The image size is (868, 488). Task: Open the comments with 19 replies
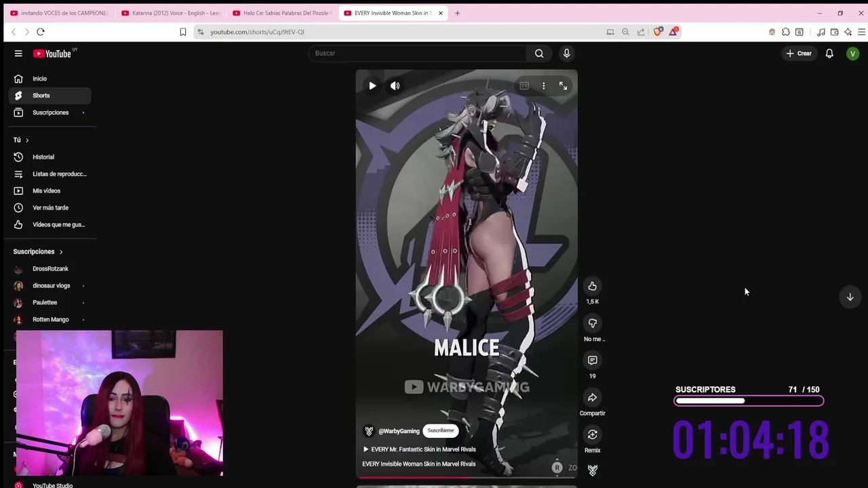[x=592, y=361]
